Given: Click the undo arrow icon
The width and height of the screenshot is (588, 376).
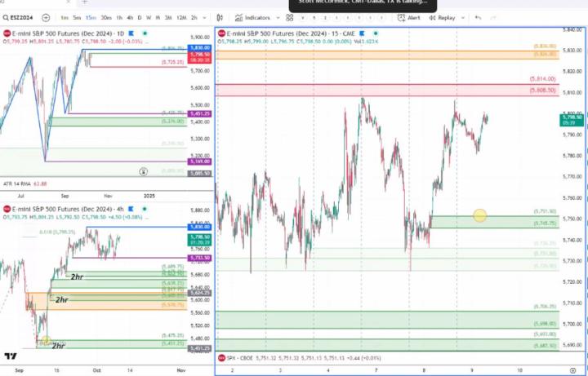Looking at the screenshot, I should (x=478, y=17).
